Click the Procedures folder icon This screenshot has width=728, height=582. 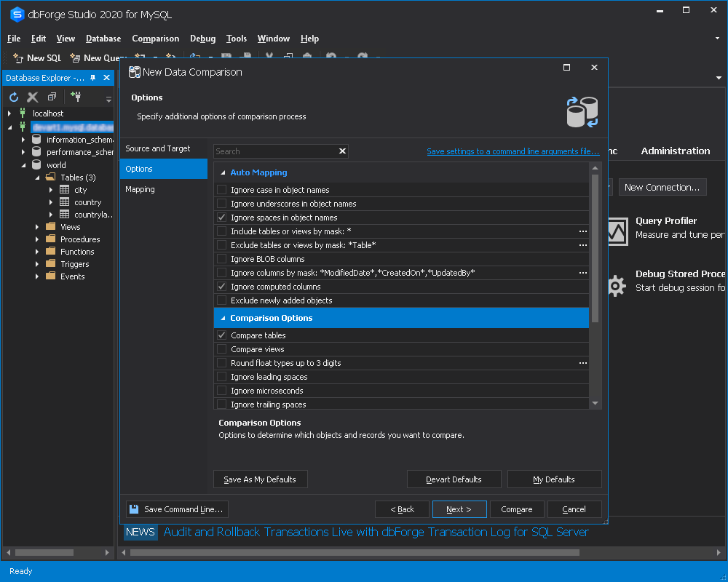pos(51,239)
